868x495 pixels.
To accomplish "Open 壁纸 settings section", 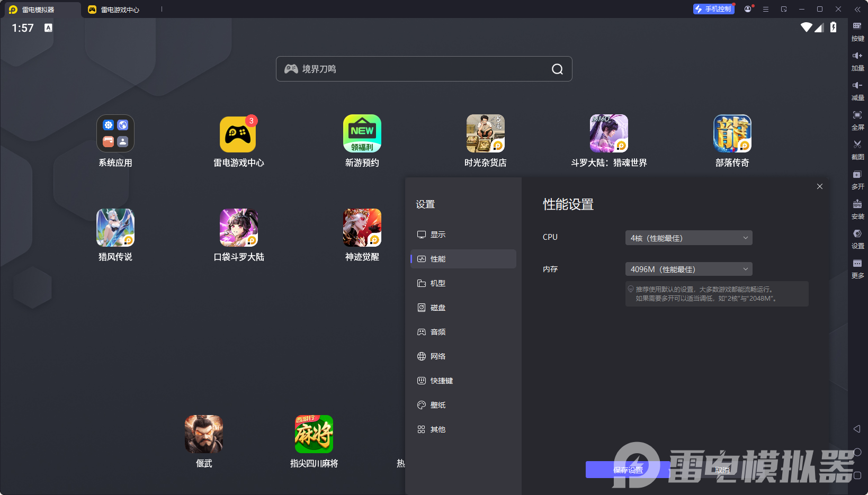I will 463,405.
